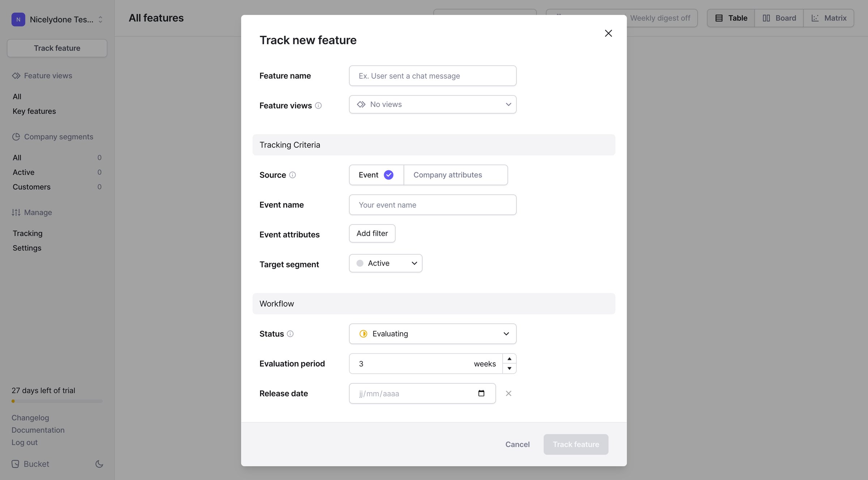The height and width of the screenshot is (480, 868).
Task: Open the Target segment Active dropdown
Action: [x=386, y=263]
